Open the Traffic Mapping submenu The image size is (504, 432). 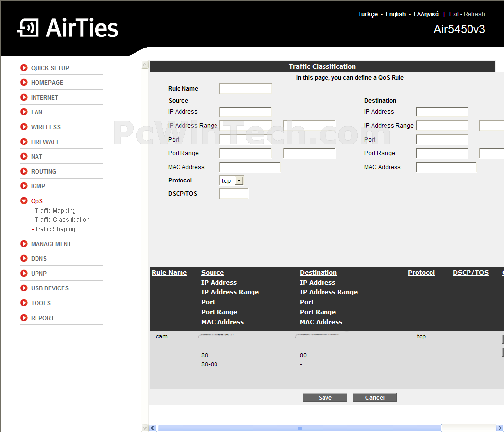tap(55, 211)
